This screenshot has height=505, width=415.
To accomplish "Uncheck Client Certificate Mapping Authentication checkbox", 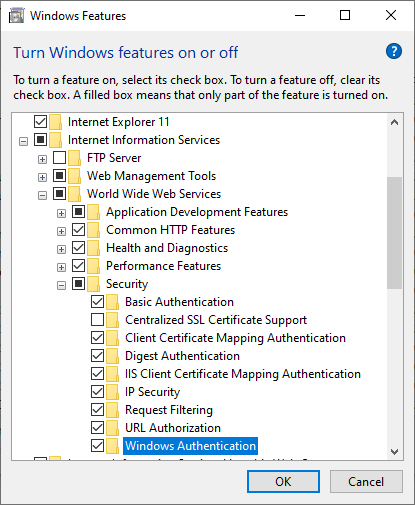I will pos(97,337).
